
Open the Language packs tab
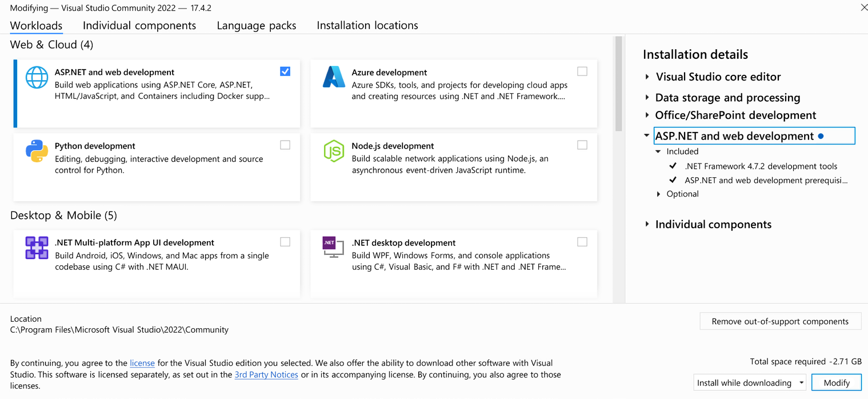pos(257,25)
